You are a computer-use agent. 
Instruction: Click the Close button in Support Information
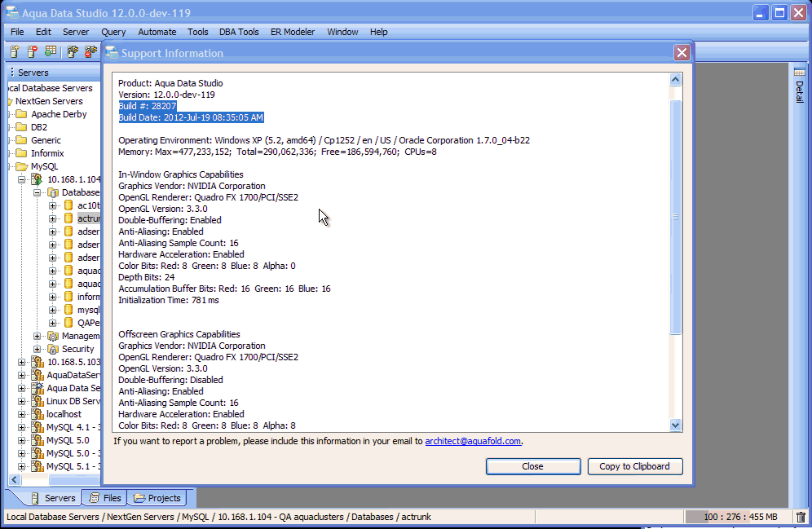coord(533,466)
